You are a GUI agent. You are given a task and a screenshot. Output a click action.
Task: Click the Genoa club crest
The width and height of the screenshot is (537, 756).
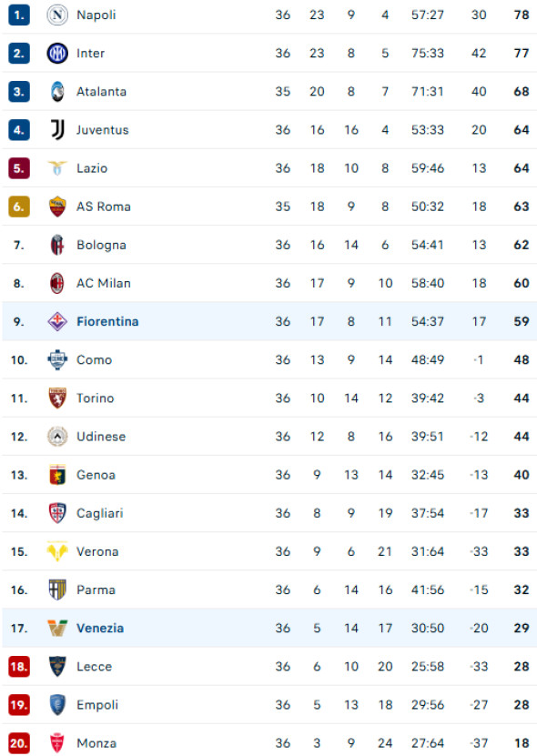57,475
